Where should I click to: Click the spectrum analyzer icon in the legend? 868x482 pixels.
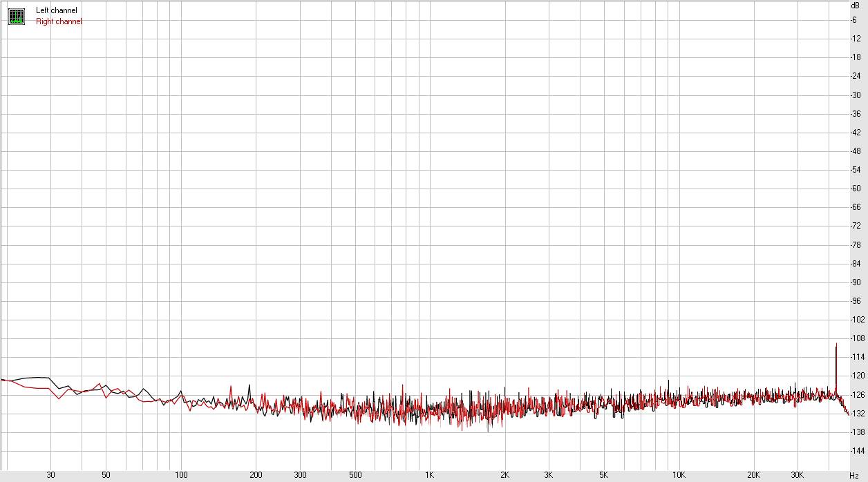point(16,16)
